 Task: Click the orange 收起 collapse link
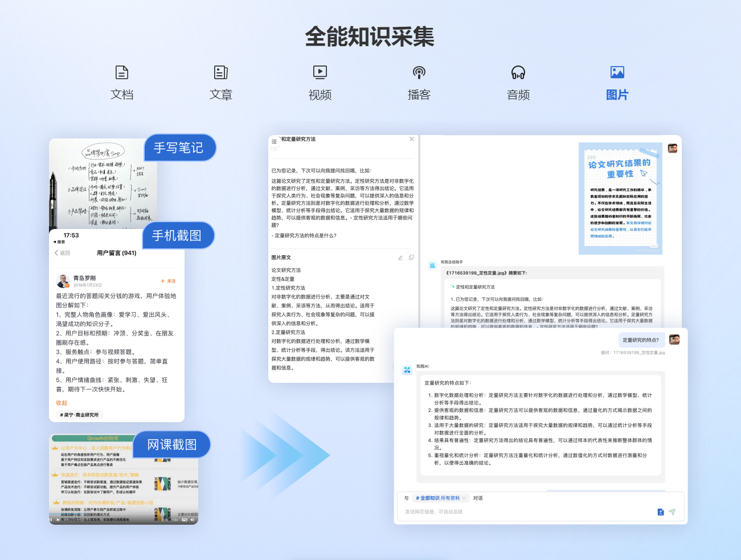(x=62, y=403)
